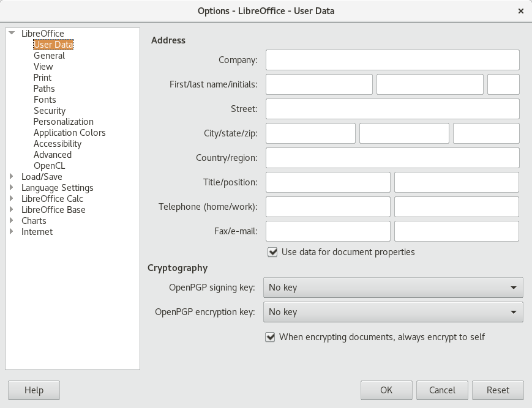Open the Accessibility options page
The image size is (532, 408).
(58, 144)
